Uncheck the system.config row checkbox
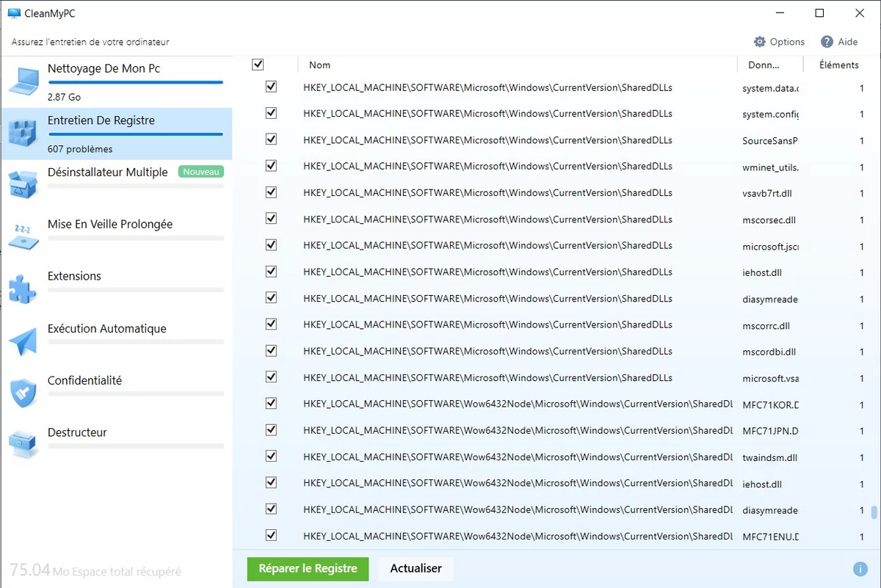 [x=271, y=113]
